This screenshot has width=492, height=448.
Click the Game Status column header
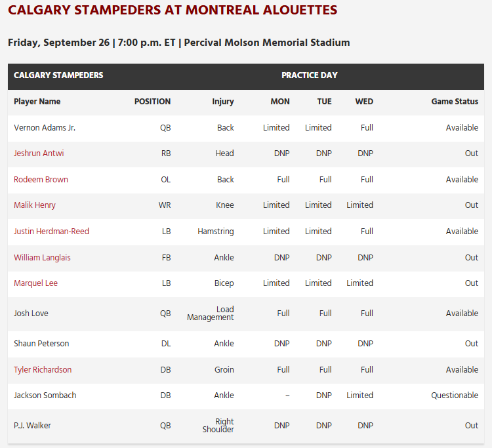455,102
